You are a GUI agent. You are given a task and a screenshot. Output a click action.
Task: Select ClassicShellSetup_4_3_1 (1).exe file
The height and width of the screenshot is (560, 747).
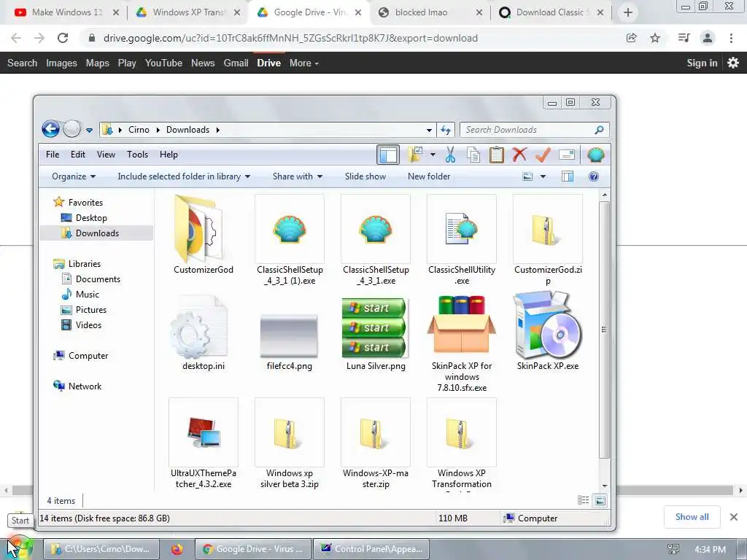(x=290, y=240)
